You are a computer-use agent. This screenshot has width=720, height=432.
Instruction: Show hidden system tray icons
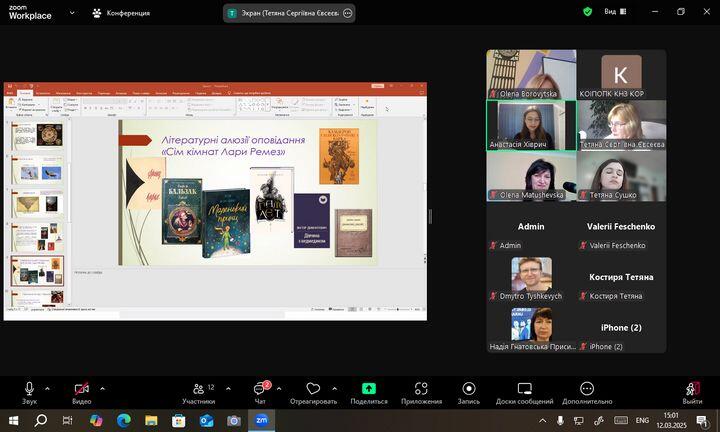(x=543, y=420)
